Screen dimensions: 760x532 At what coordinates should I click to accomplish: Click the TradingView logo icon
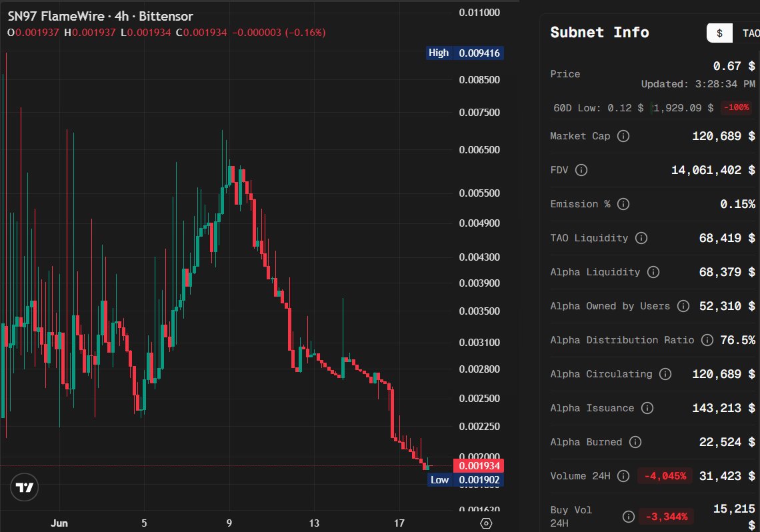click(x=24, y=487)
